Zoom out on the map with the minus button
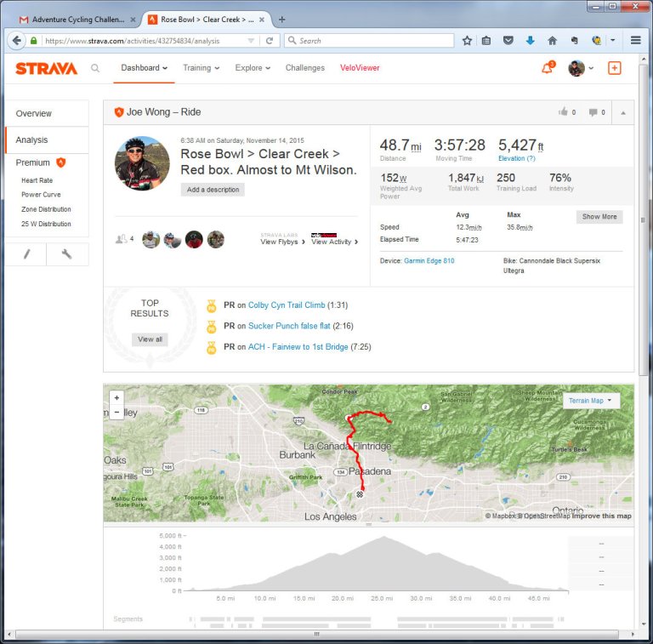The image size is (653, 644). [116, 412]
